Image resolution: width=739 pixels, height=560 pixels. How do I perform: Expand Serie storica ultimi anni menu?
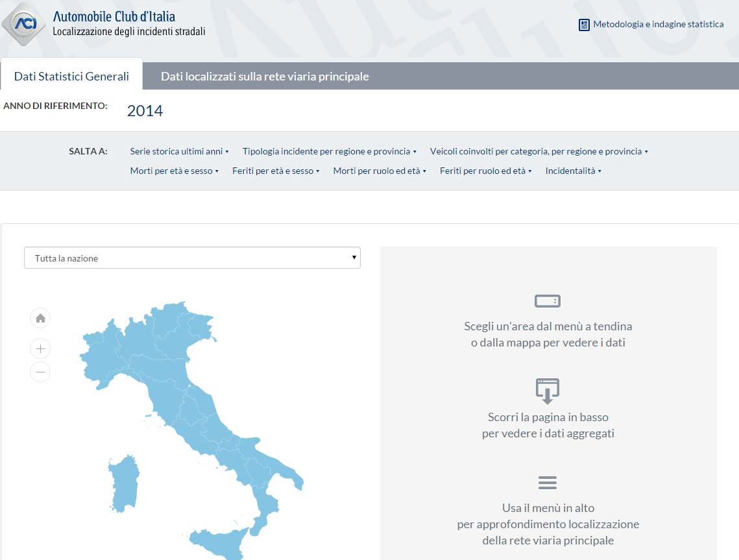click(x=179, y=151)
